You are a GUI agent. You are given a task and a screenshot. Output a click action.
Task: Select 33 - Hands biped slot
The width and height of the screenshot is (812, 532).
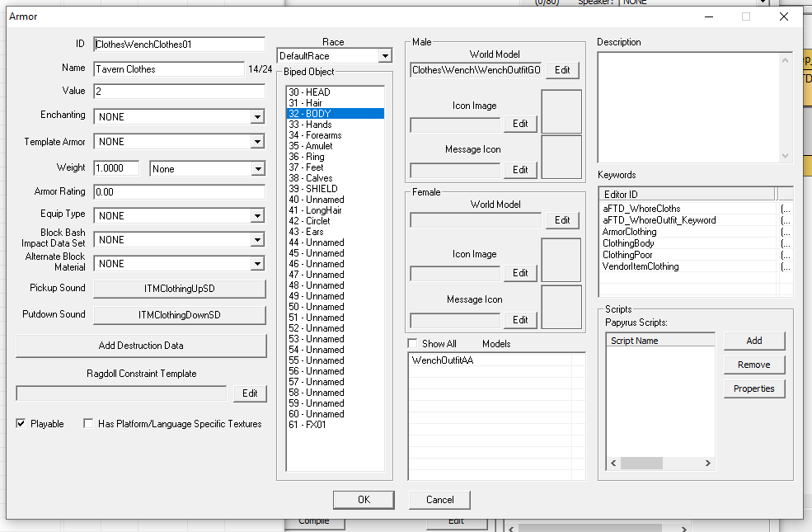pyautogui.click(x=335, y=125)
